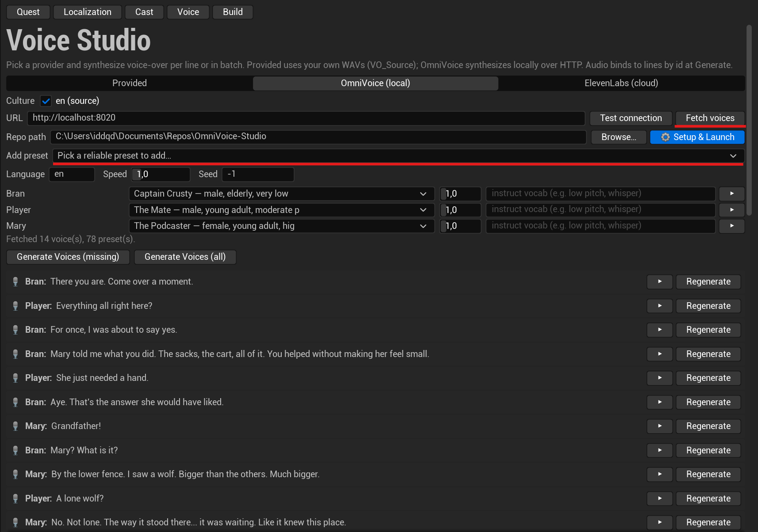
Task: Click Generate Voices (all)
Action: coord(185,257)
